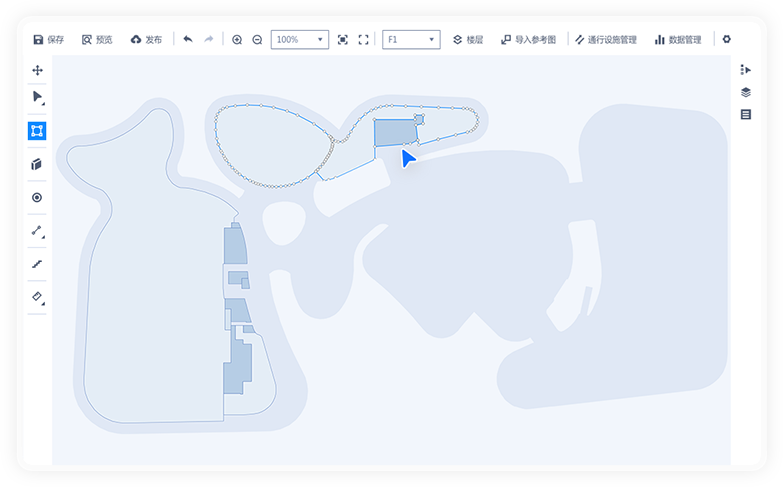Open the 100% zoom level dropdown

click(x=300, y=40)
